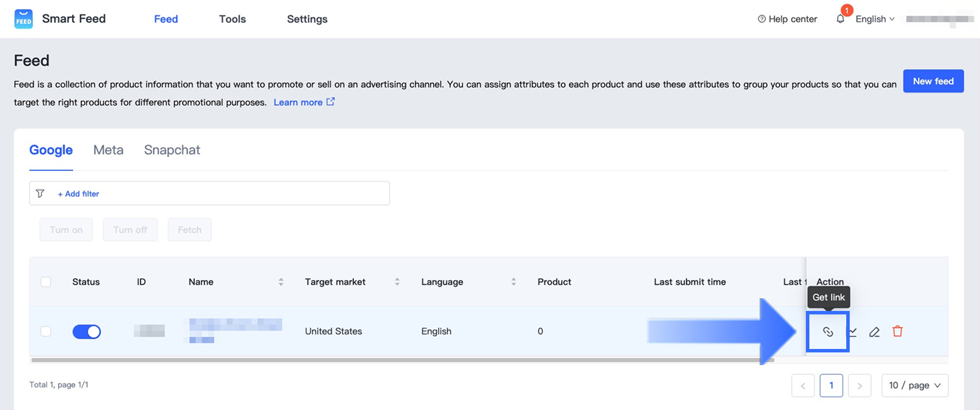Sort the Target market column
Image resolution: width=980 pixels, height=410 pixels.
[397, 282]
